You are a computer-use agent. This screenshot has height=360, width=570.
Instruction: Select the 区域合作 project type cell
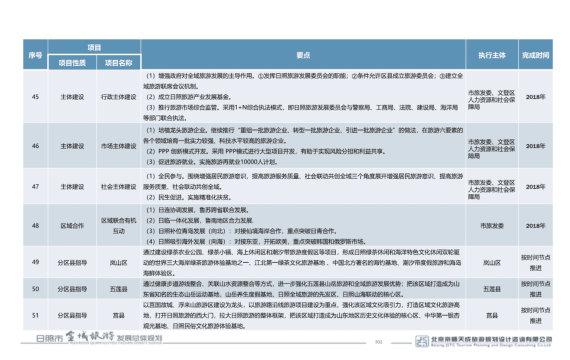pyautogui.click(x=72, y=225)
